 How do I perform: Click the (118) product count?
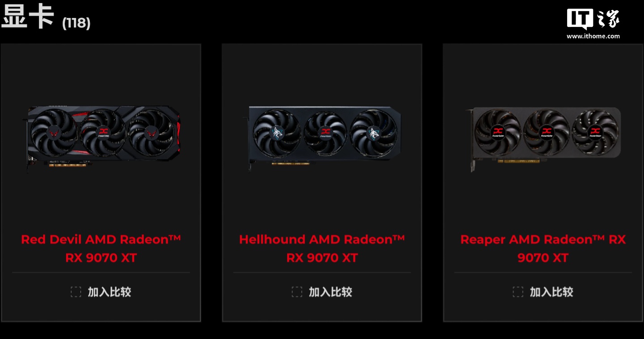[x=76, y=23]
